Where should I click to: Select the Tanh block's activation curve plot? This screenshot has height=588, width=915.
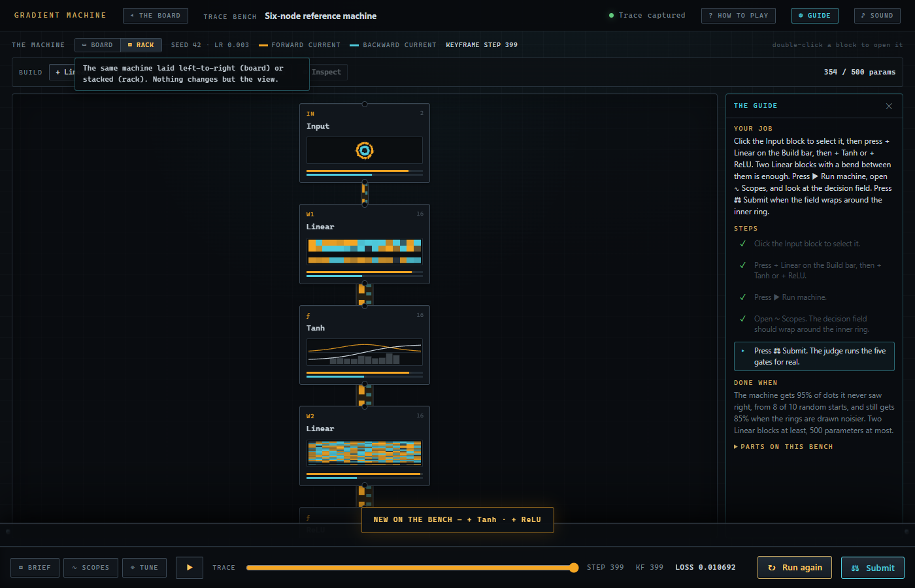click(x=365, y=352)
